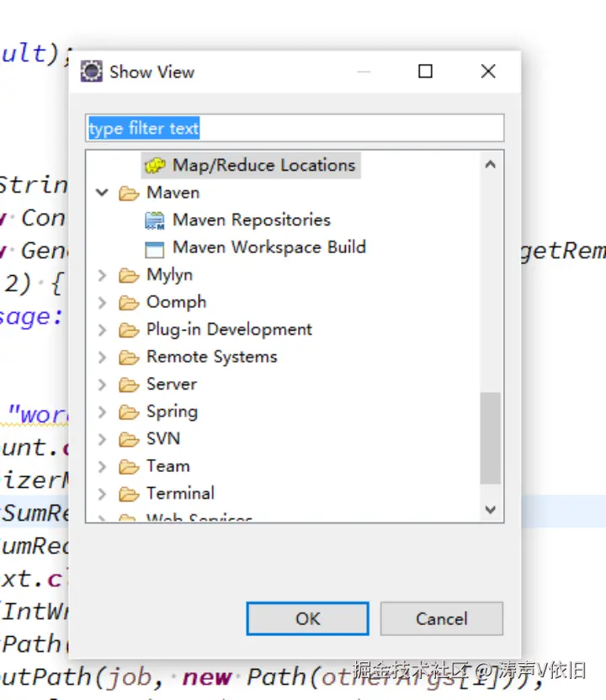Click the Plug-in Development folder icon
The height and width of the screenshot is (700, 606).
(x=129, y=331)
